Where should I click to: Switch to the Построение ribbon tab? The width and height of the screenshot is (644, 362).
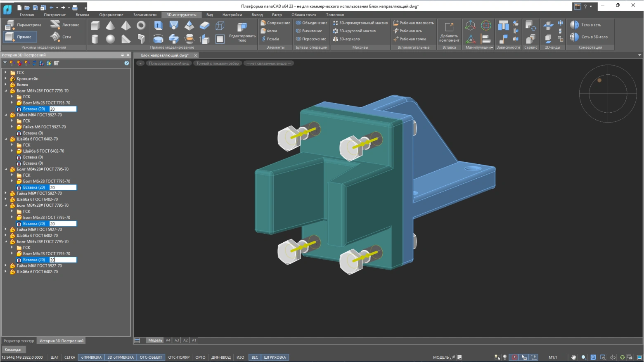(54, 15)
